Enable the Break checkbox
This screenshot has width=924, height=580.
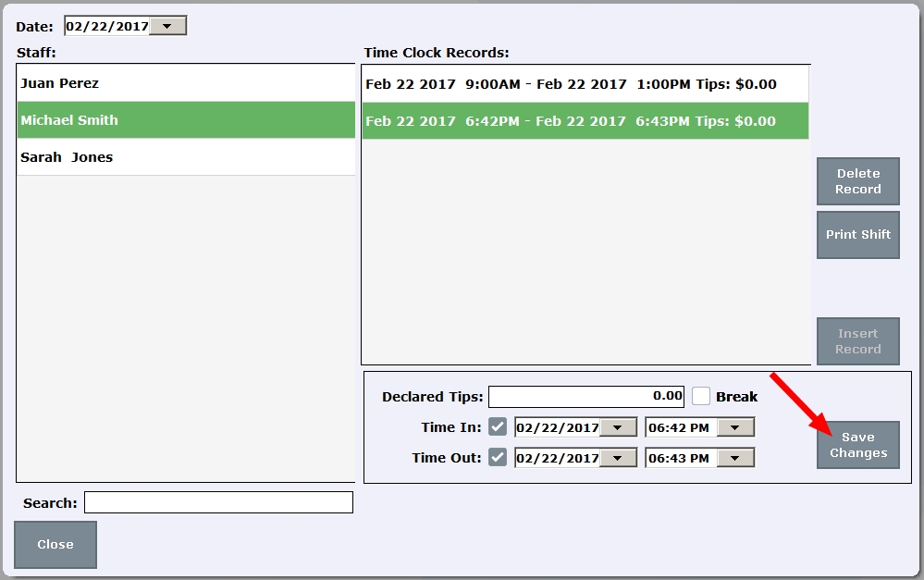(x=700, y=396)
